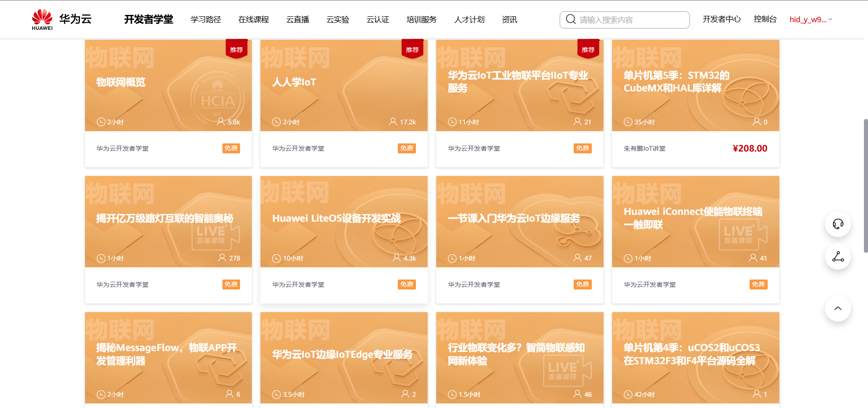This screenshot has width=868, height=408.
Task: Open the 资讯 menu
Action: [x=509, y=19]
